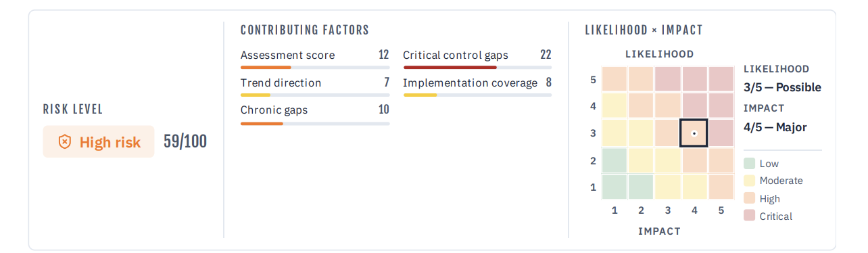The image size is (868, 253).
Task: Click the High risk shield icon
Action: click(x=64, y=142)
